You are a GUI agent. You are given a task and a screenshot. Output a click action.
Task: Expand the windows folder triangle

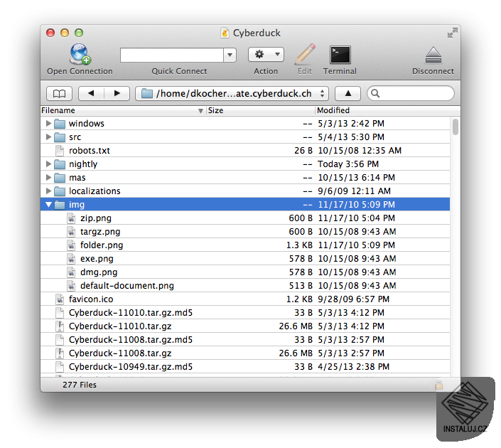(x=48, y=124)
